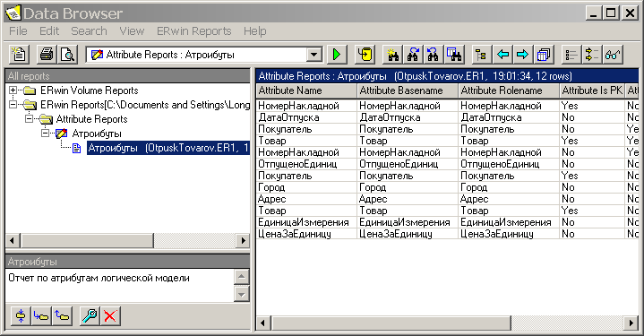Minimize the Data Browser window
This screenshot has width=644, height=336.
(593, 13)
